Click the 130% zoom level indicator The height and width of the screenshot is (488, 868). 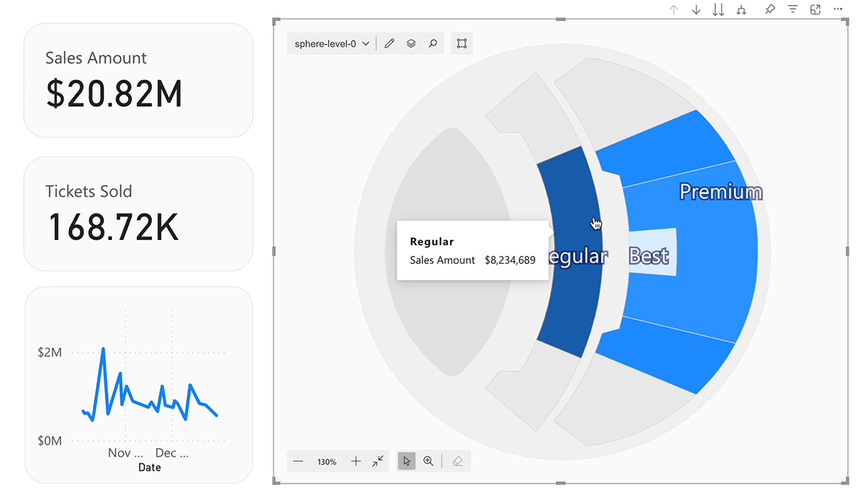(x=326, y=461)
